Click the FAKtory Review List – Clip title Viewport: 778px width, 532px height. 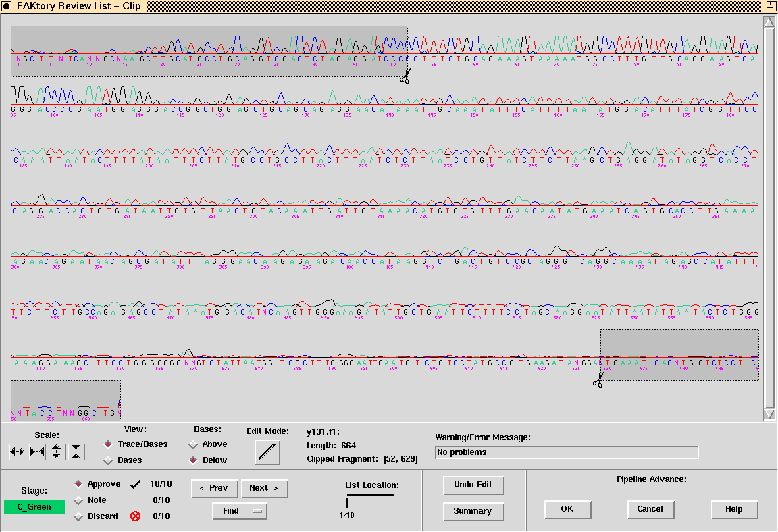79,6
